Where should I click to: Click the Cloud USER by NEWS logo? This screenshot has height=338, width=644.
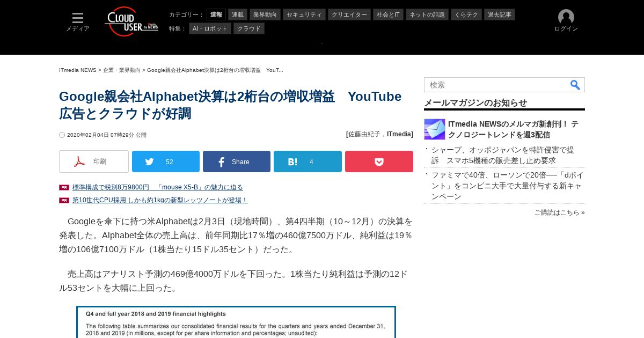[x=131, y=21]
